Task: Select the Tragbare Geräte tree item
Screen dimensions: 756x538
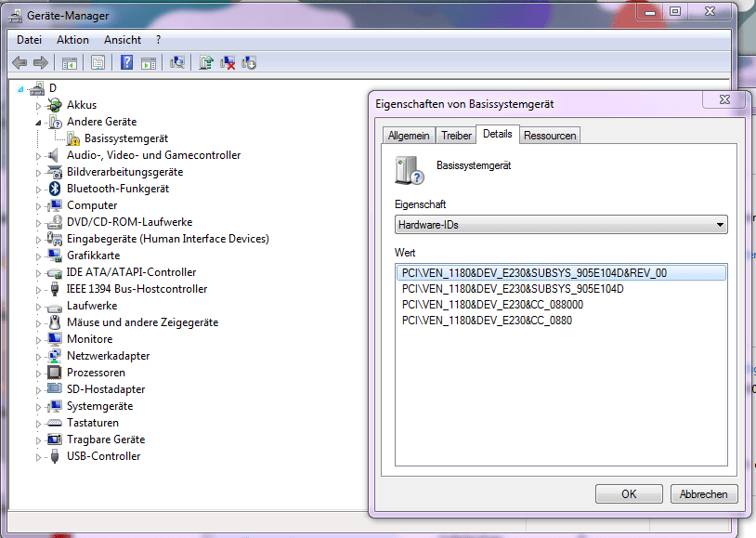Action: coord(106,440)
